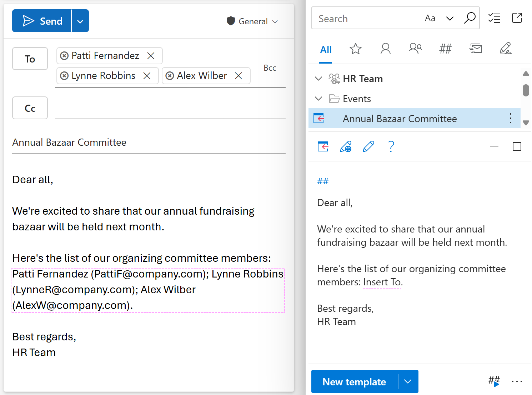Open personal templates filter (person icon)
The width and height of the screenshot is (532, 395).
coord(385,49)
